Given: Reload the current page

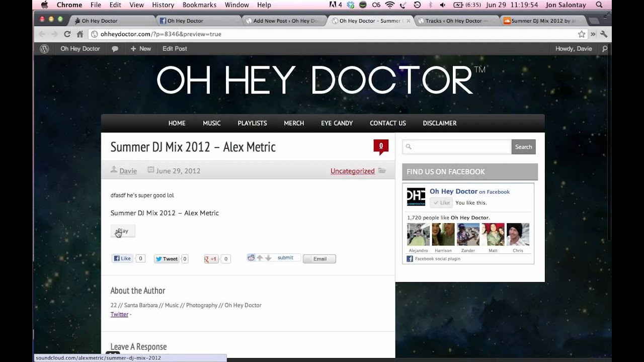Looking at the screenshot, I should click(67, 34).
